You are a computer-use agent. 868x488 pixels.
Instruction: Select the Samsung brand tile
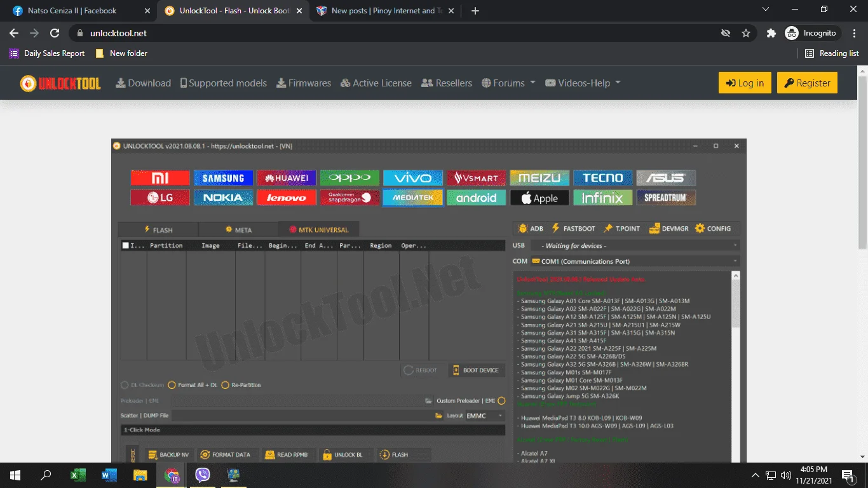coord(223,178)
